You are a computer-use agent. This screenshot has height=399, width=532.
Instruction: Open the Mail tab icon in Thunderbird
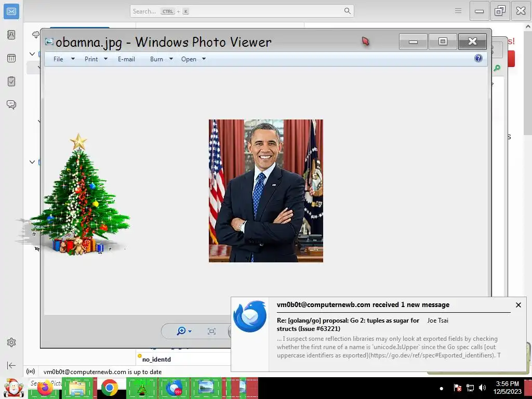point(11,11)
